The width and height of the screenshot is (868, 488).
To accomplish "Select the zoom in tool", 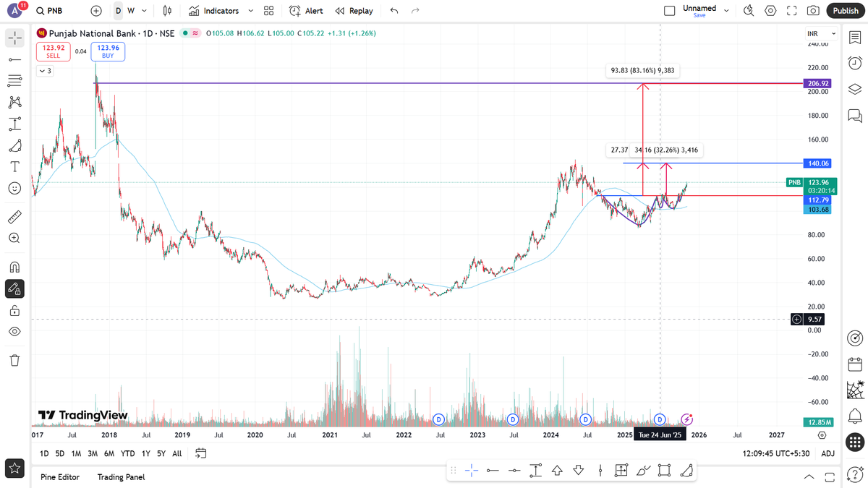I will point(14,238).
